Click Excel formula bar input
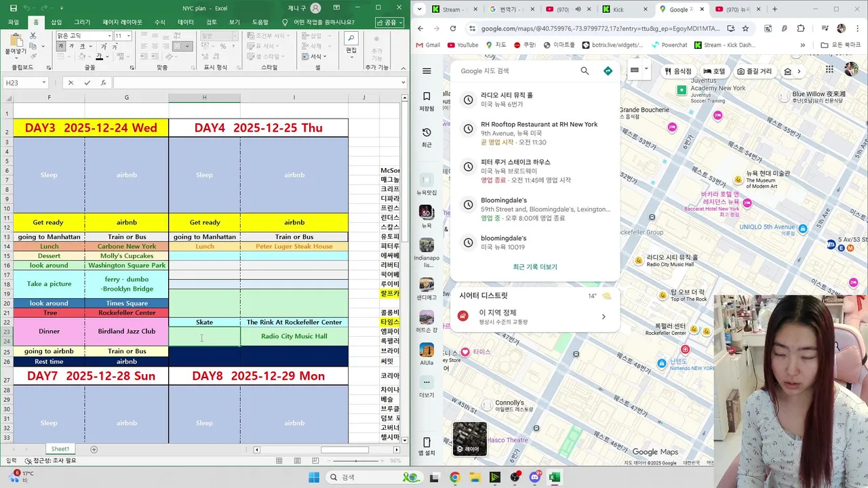 coord(256,83)
